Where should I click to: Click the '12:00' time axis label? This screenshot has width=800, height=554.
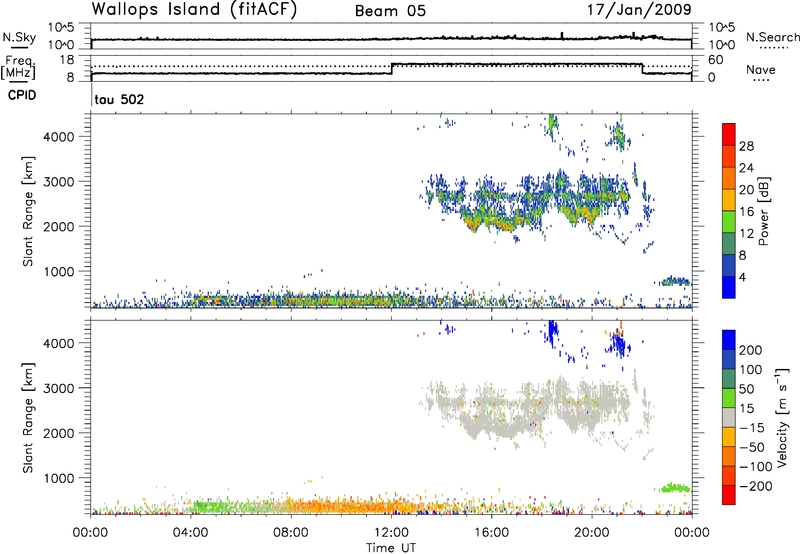coord(391,533)
